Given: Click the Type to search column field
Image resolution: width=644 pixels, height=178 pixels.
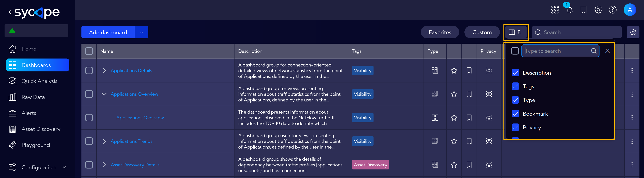Looking at the screenshot, I should (x=560, y=51).
